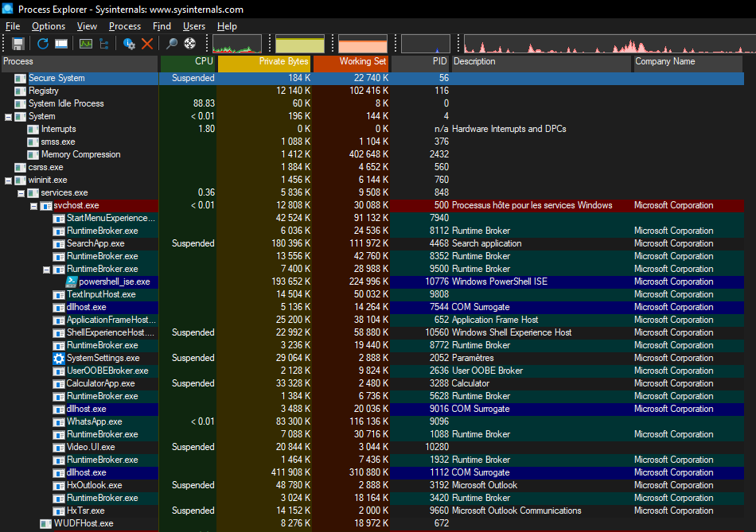Collapse RuntimeBroker.exe node above powershell_ise.exe
The image size is (756, 532).
(46, 270)
